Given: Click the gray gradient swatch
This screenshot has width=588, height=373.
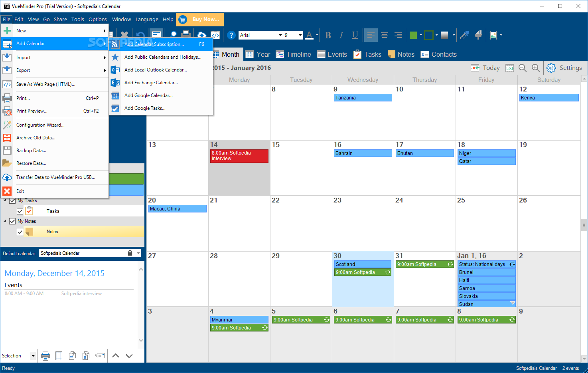Looking at the screenshot, I should 444,35.
